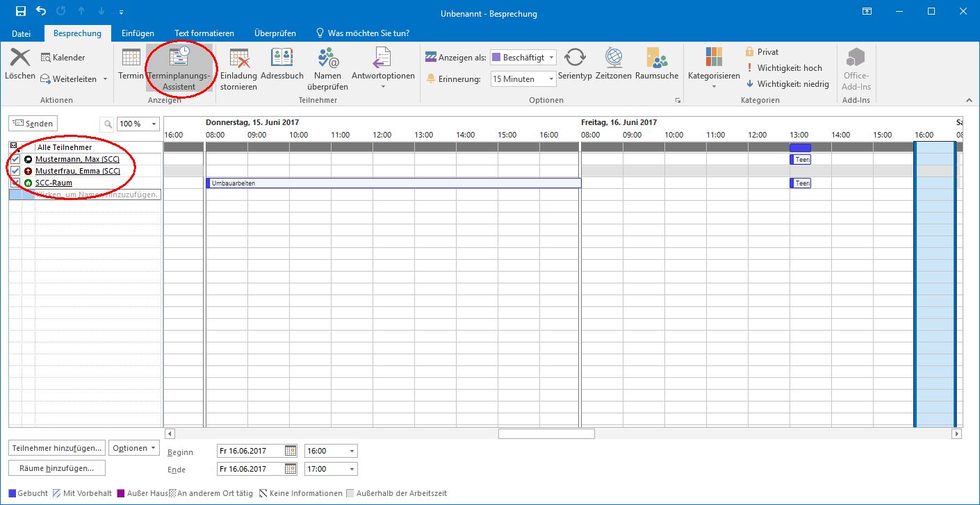
Task: Switch to the Einfügen tab
Action: coord(138,33)
